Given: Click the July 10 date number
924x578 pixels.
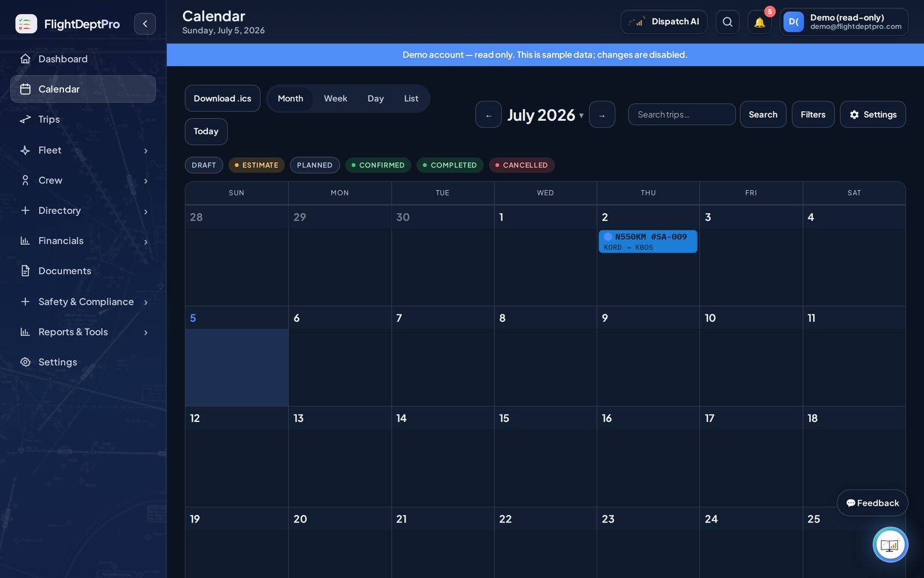Looking at the screenshot, I should (710, 318).
